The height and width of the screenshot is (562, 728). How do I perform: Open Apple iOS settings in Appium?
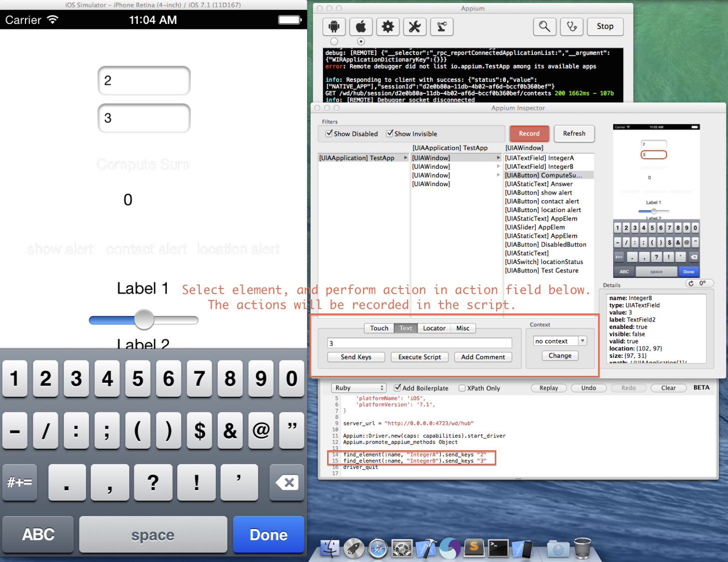point(361,26)
